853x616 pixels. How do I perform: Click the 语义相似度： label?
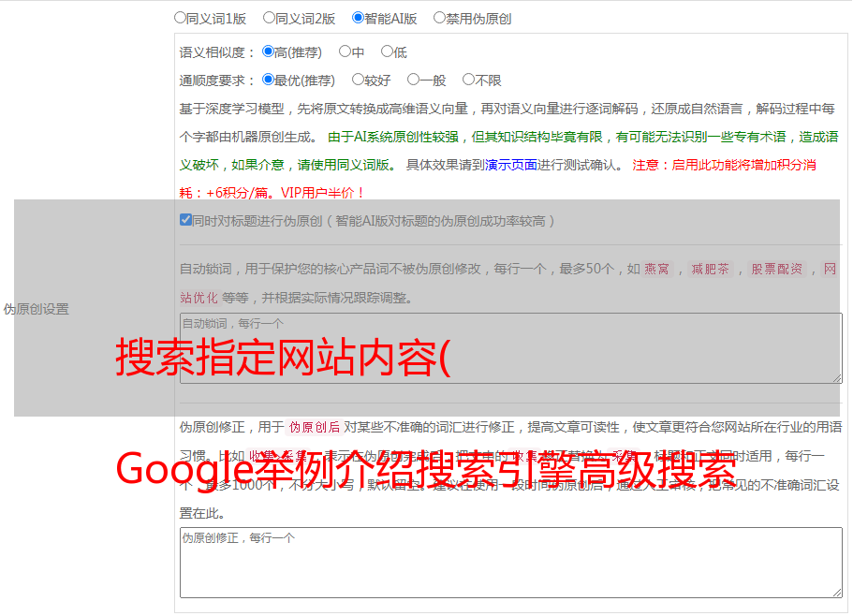(x=217, y=52)
